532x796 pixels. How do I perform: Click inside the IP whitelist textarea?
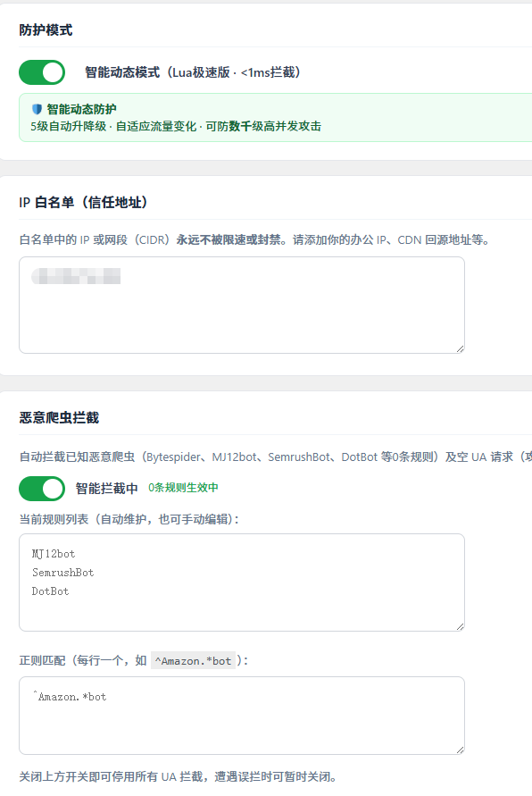tap(242, 306)
